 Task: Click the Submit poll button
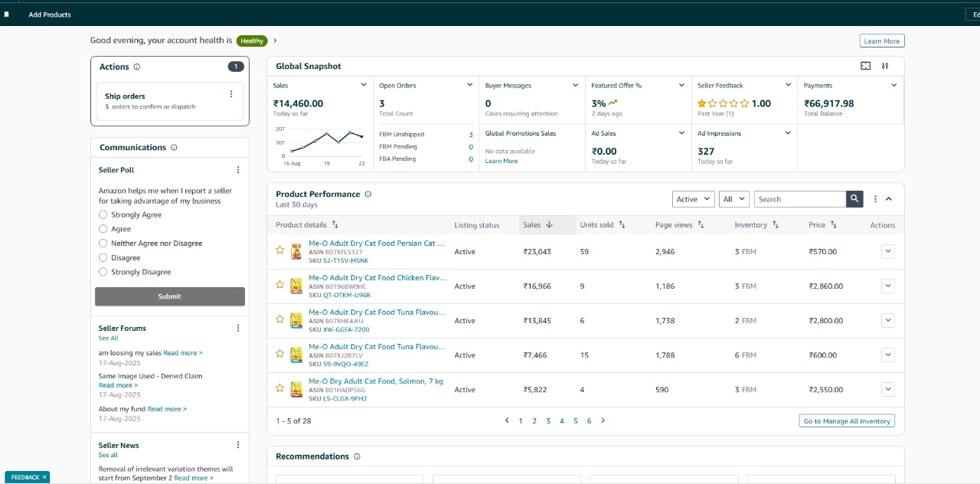170,296
